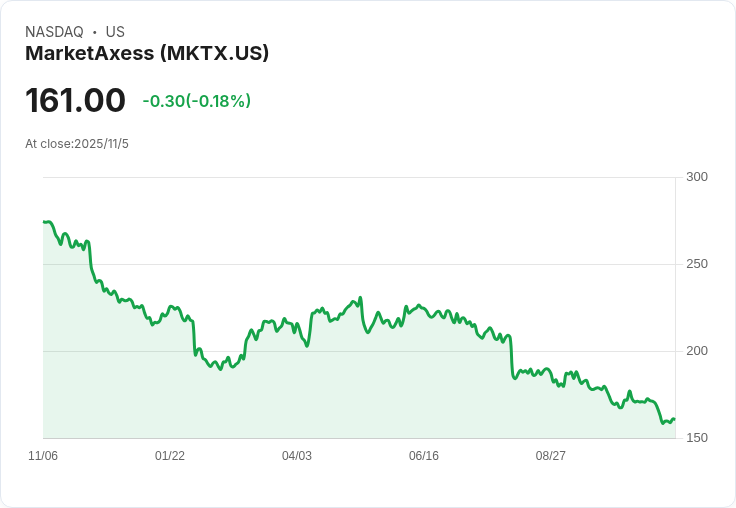The height and width of the screenshot is (508, 736).
Task: Click the 01/22 x-axis date label
Action: tap(170, 455)
